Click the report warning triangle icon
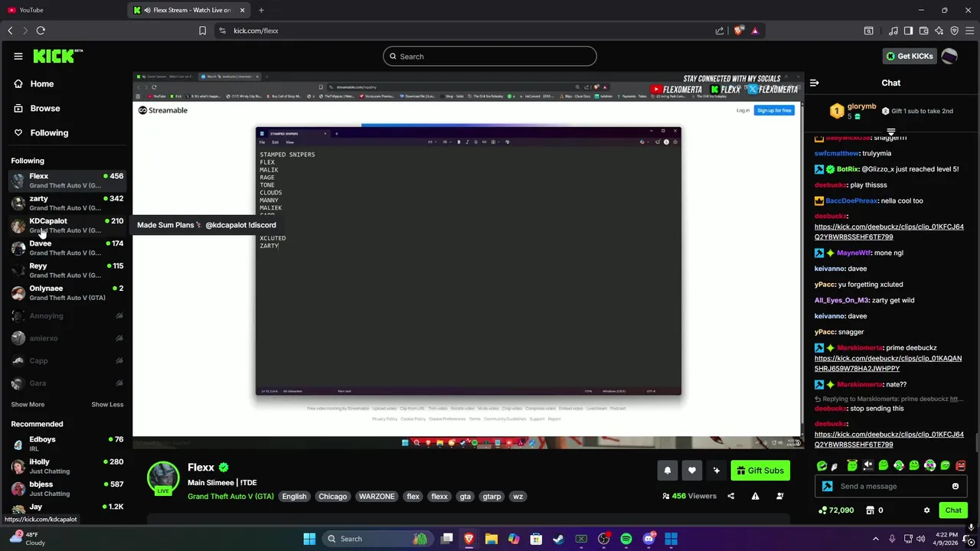 click(x=755, y=496)
